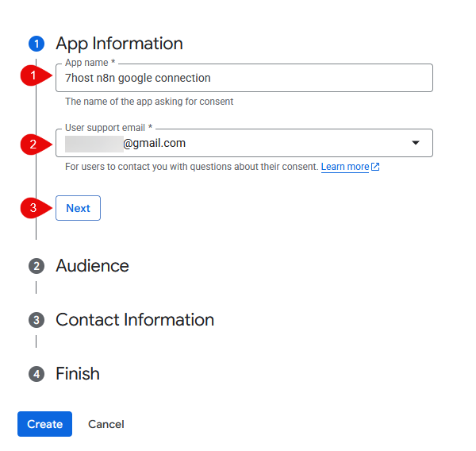Open the User support email dropdown
The image size is (476, 451).
(244, 143)
